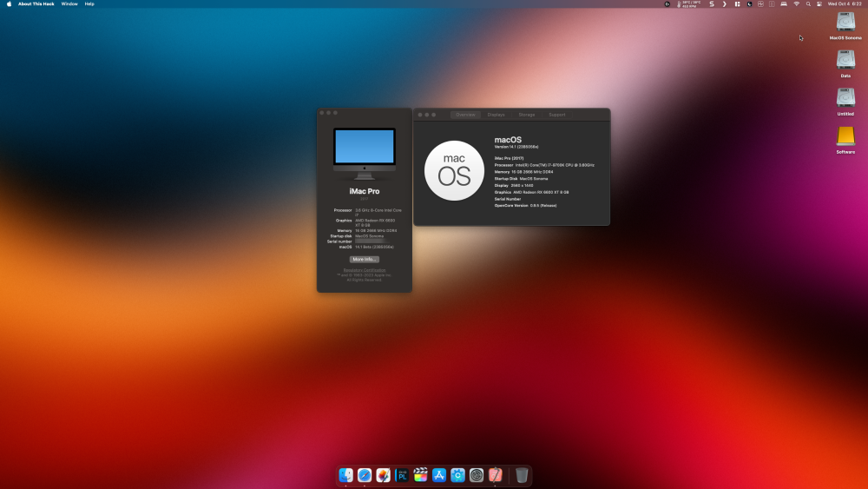Click temperature and fan RPM menu bar item

click(688, 3)
